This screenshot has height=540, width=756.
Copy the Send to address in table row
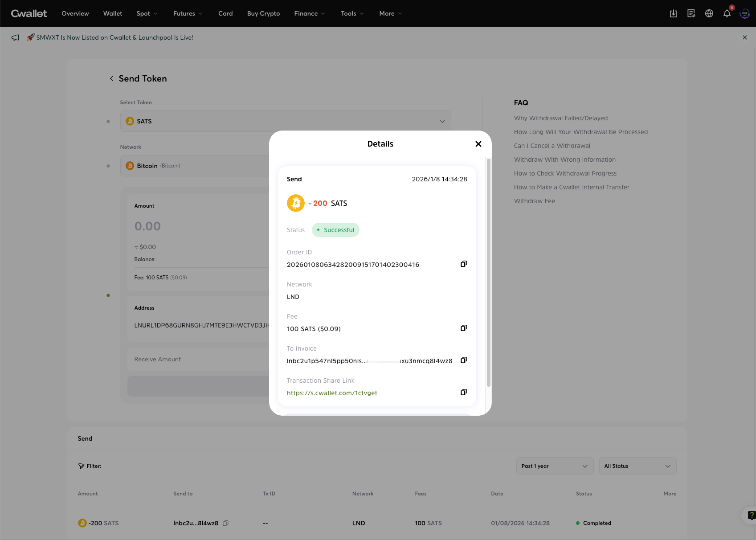tap(225, 523)
